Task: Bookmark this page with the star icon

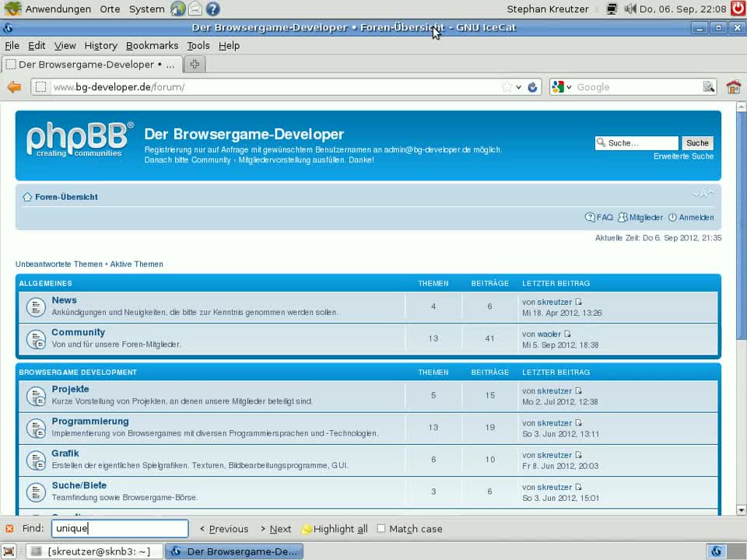Action: [x=507, y=87]
